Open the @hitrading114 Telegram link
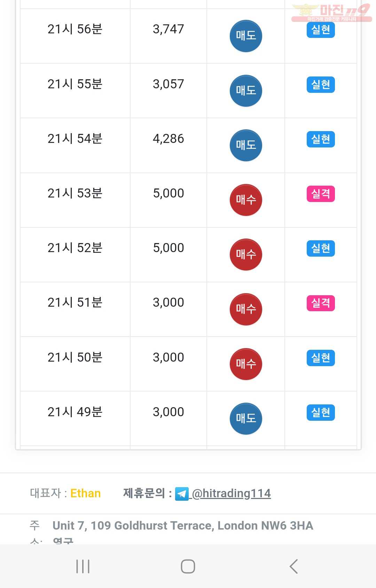This screenshot has height=588, width=376. [231, 493]
